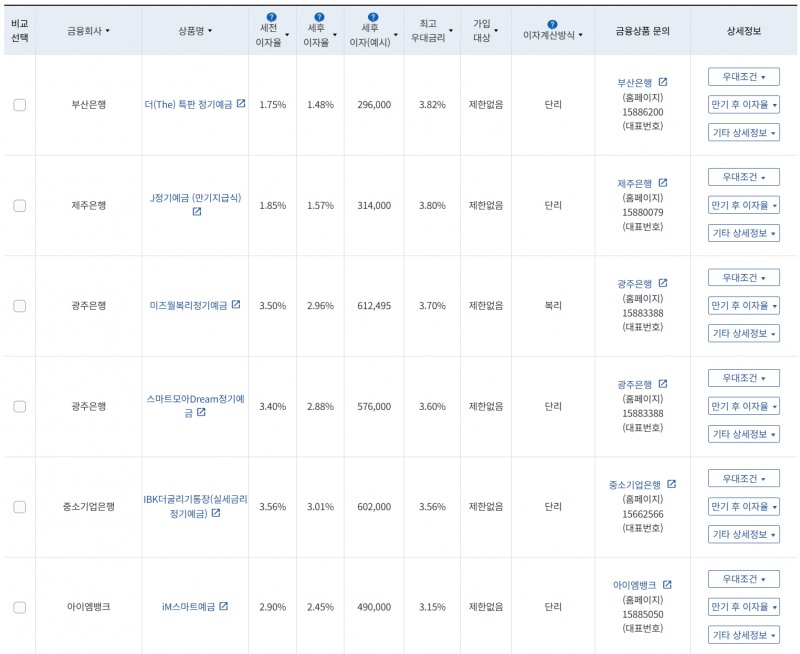Expand 만기 후 이자율 for 스마트모아Dream정기예금
Image resolution: width=800 pixels, height=654 pixels.
tap(743, 406)
